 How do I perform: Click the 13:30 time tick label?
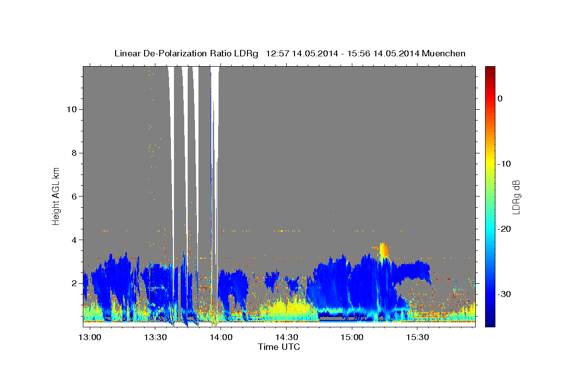[x=155, y=337]
